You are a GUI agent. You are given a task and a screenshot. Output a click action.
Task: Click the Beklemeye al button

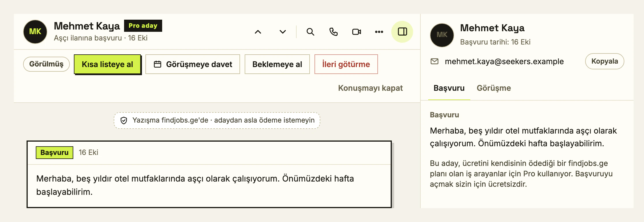pyautogui.click(x=277, y=64)
